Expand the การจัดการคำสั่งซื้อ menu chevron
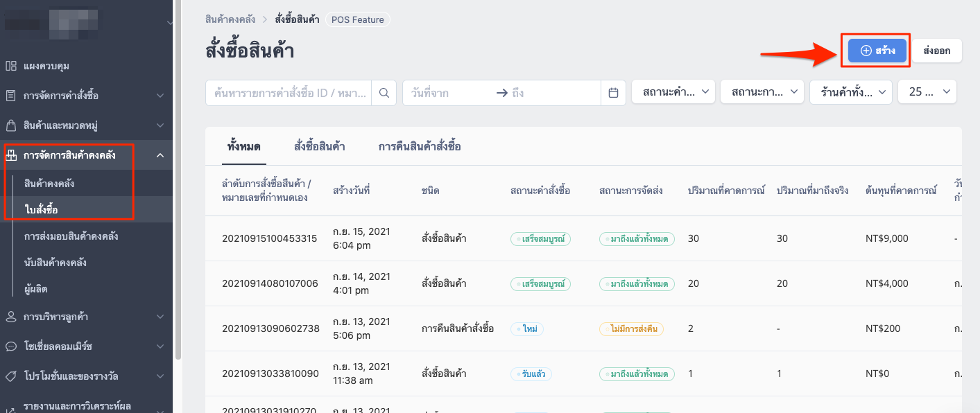 [x=160, y=96]
